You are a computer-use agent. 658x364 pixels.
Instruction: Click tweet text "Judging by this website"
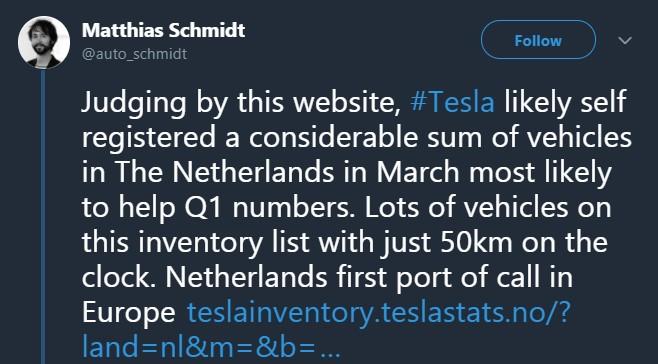coord(240,103)
